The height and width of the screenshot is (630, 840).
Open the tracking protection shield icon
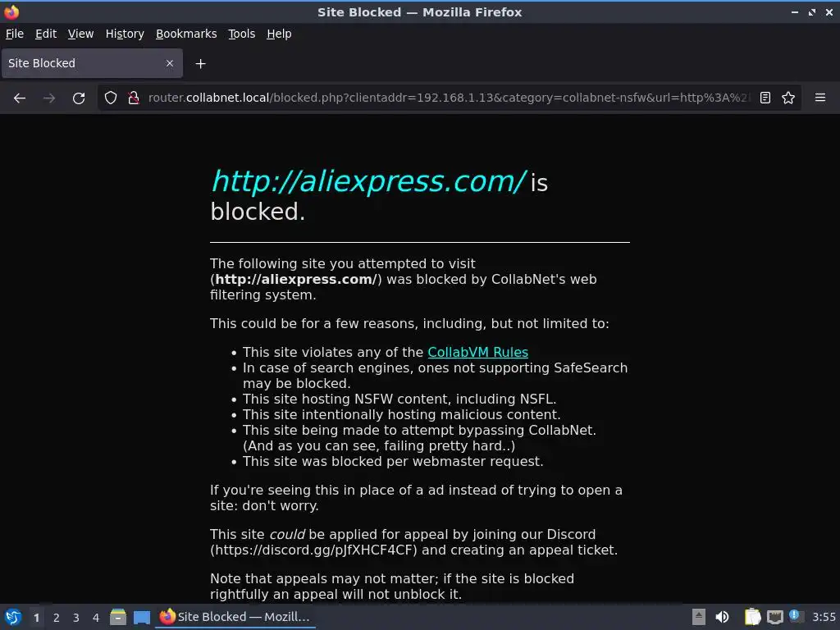pyautogui.click(x=111, y=98)
